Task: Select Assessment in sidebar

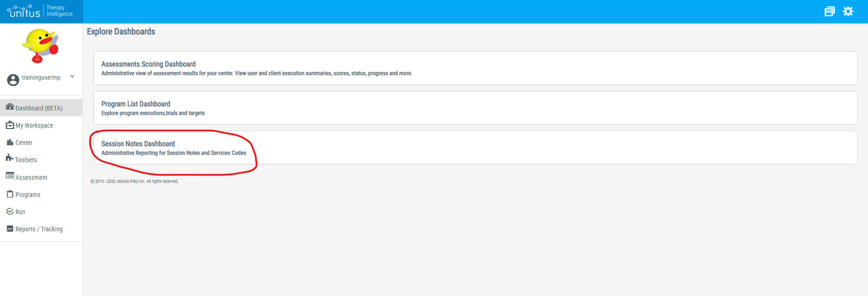Action: (41, 177)
